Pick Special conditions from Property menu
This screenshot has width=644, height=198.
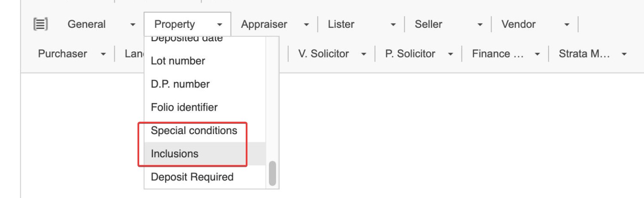[x=194, y=130]
